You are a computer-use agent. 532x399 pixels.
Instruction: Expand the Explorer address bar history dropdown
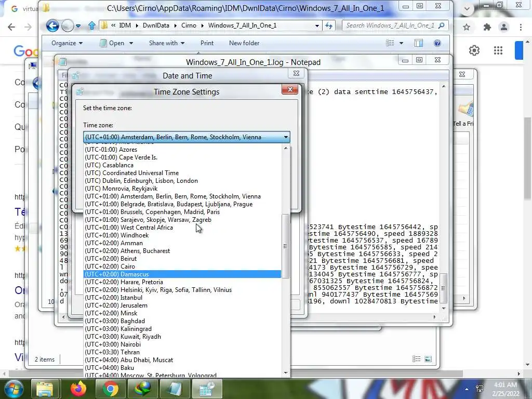click(x=317, y=25)
